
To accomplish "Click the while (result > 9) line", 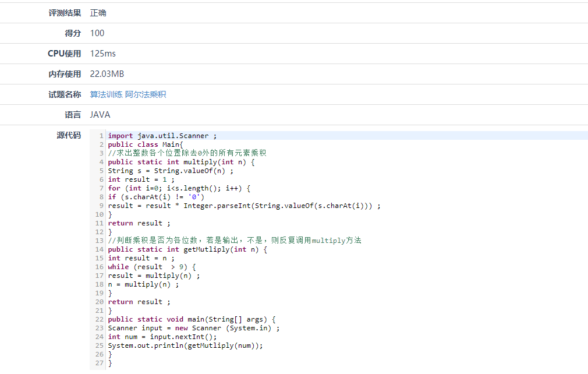I will (152, 267).
